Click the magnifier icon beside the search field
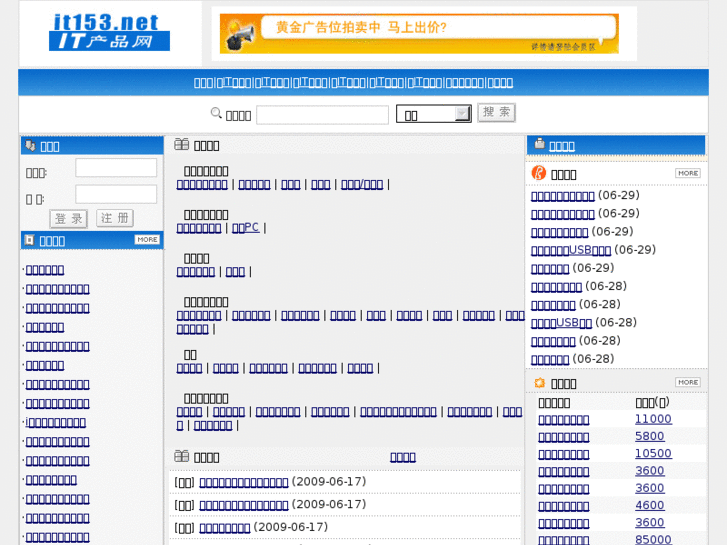 point(216,113)
